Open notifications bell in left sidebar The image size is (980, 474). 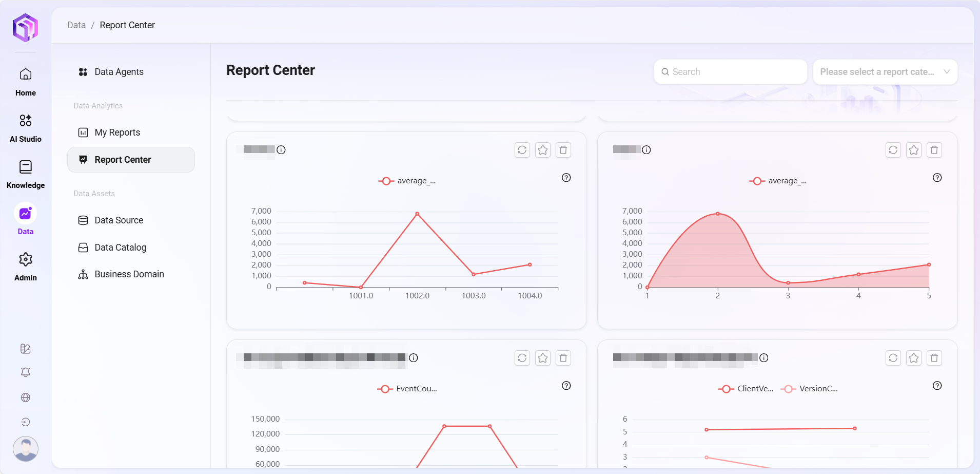pos(25,372)
